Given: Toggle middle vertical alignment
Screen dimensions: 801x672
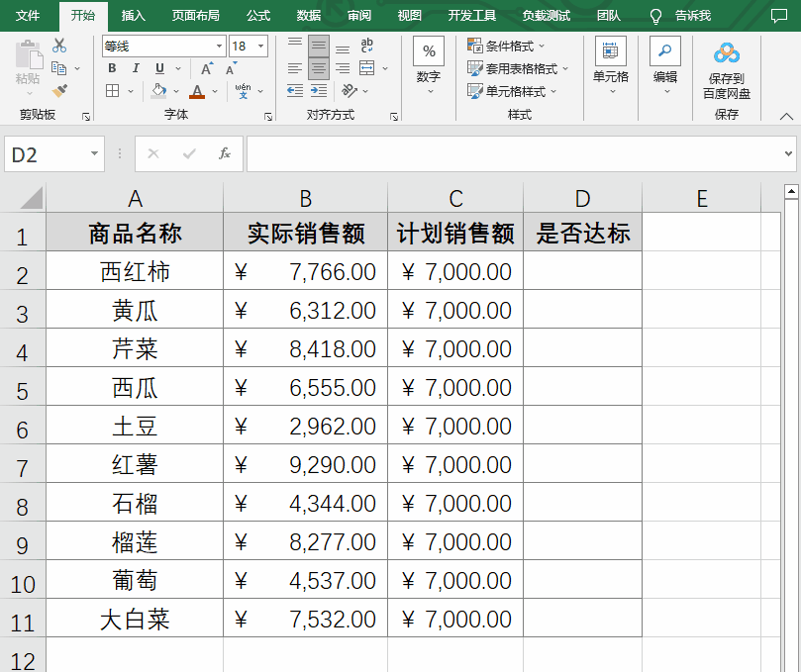Looking at the screenshot, I should coord(319,46).
